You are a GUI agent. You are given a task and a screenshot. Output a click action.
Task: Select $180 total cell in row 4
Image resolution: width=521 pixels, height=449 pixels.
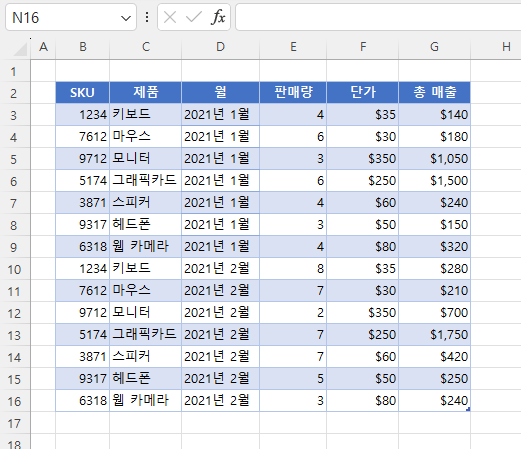click(434, 137)
